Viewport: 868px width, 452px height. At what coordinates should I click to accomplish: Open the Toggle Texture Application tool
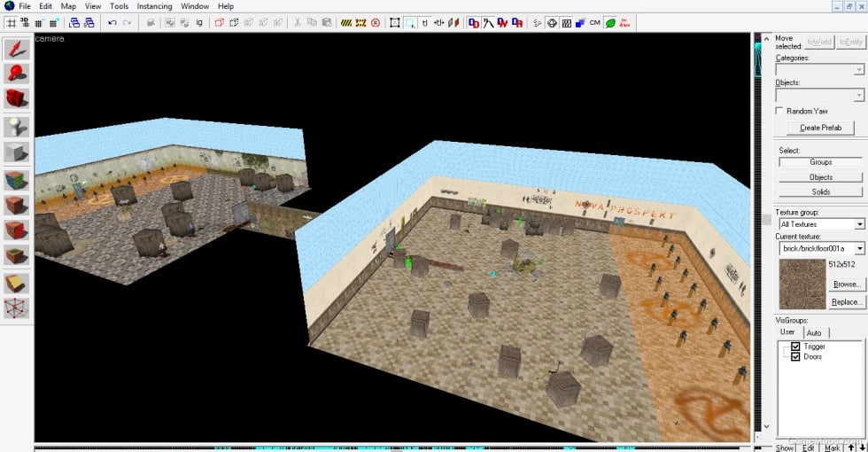17,181
